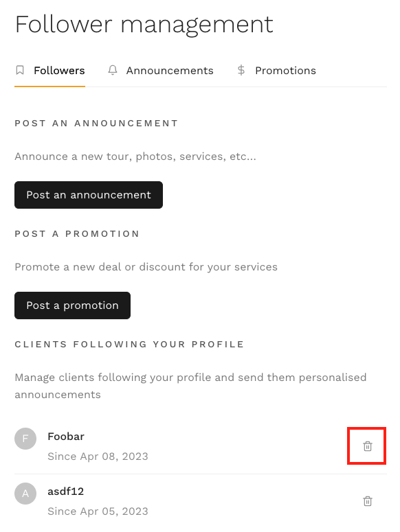
Task: Click the Since Apr 05, 2023 date
Action: tap(98, 511)
